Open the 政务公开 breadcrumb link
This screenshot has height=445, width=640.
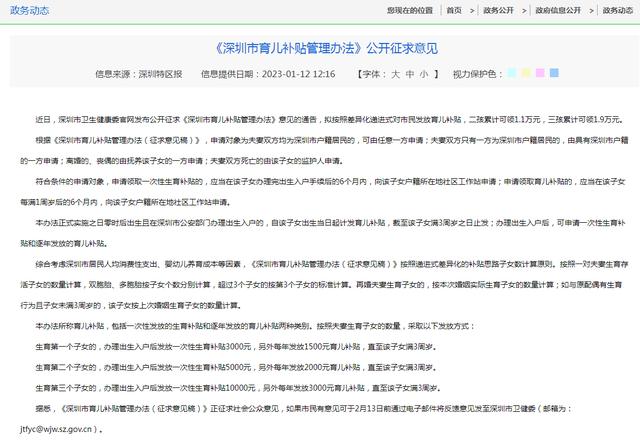point(498,11)
